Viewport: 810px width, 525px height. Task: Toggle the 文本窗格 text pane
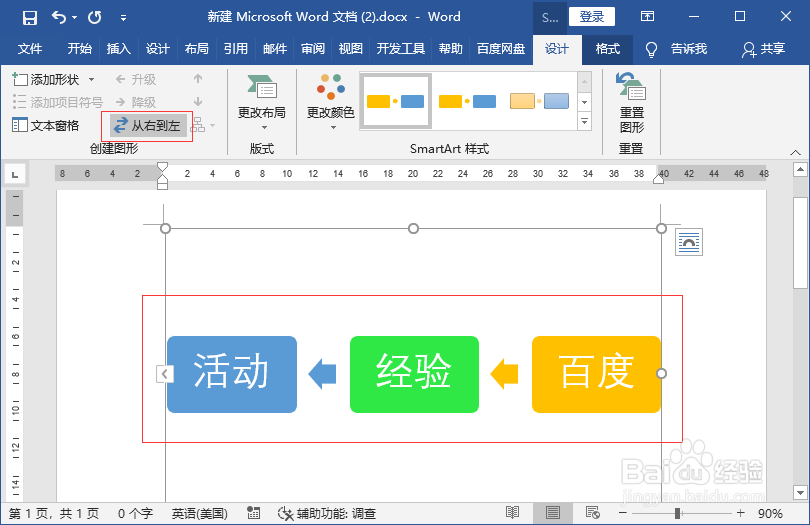pos(45,126)
